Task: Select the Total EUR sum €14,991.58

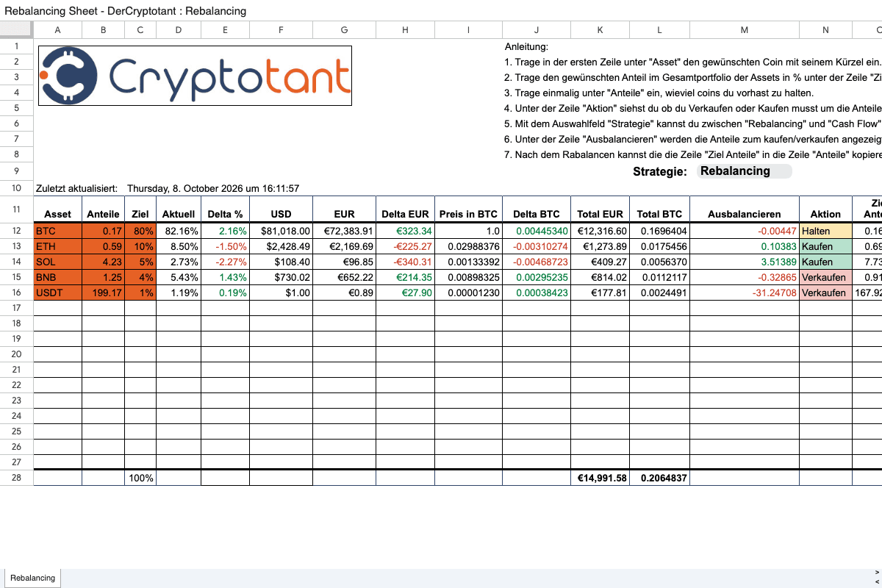Action: (600, 478)
